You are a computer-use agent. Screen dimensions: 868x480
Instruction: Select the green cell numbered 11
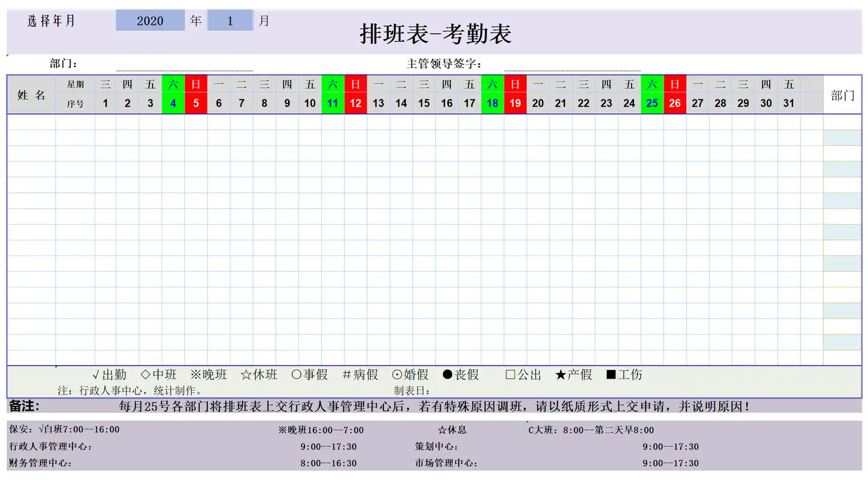[x=333, y=104]
